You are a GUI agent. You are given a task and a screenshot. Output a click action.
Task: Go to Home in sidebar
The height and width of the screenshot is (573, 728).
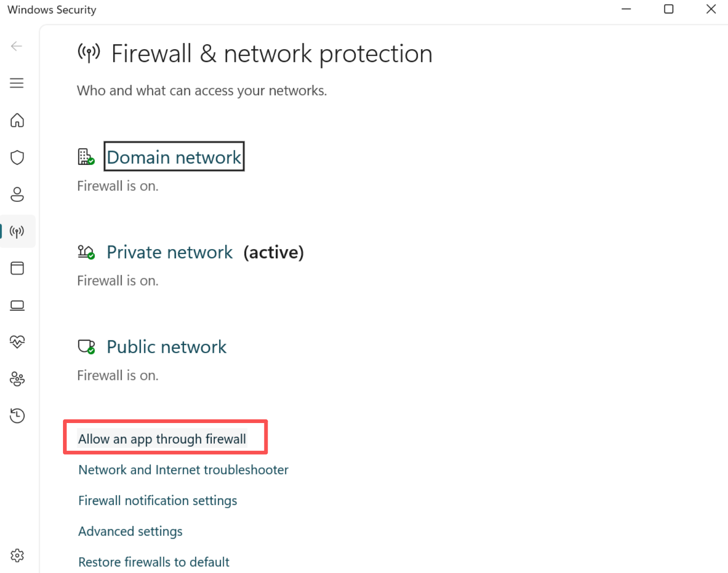[x=17, y=120]
